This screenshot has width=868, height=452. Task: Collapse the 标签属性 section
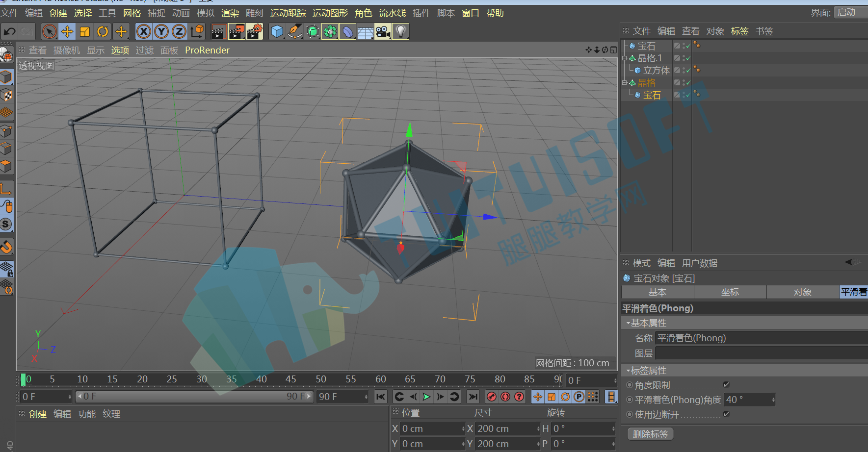(628, 371)
